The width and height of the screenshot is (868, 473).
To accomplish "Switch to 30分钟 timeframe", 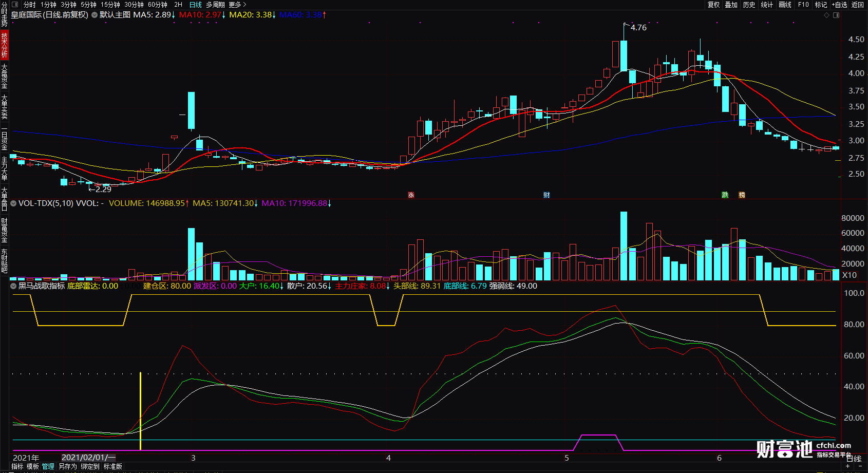I will [134, 5].
